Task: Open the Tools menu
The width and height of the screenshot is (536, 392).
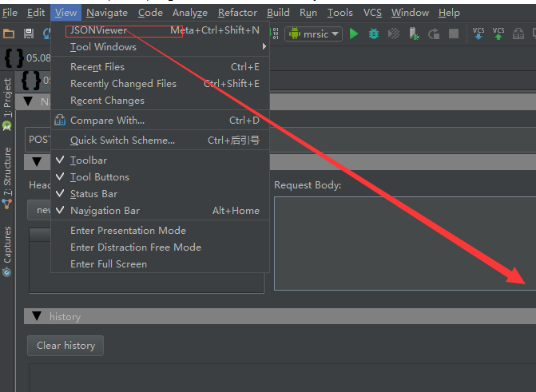Action: click(340, 13)
